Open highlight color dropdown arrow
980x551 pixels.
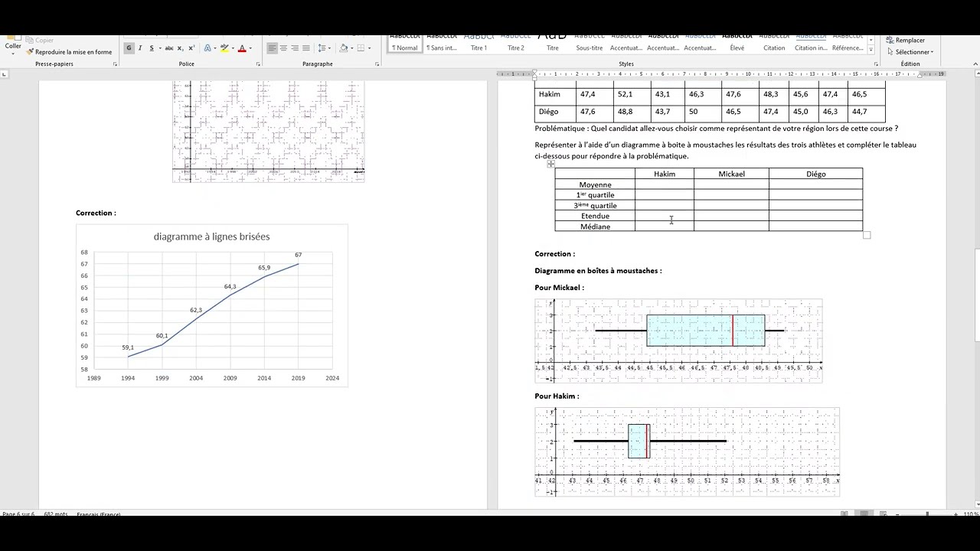coord(233,48)
